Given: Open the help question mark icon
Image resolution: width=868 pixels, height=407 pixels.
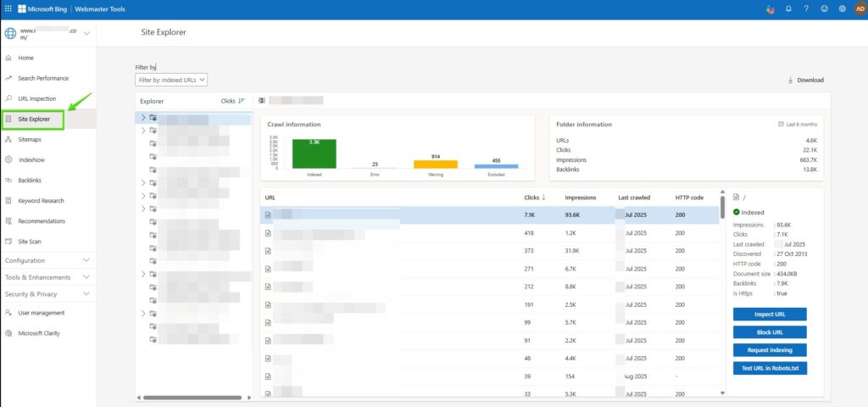Looking at the screenshot, I should [x=806, y=8].
